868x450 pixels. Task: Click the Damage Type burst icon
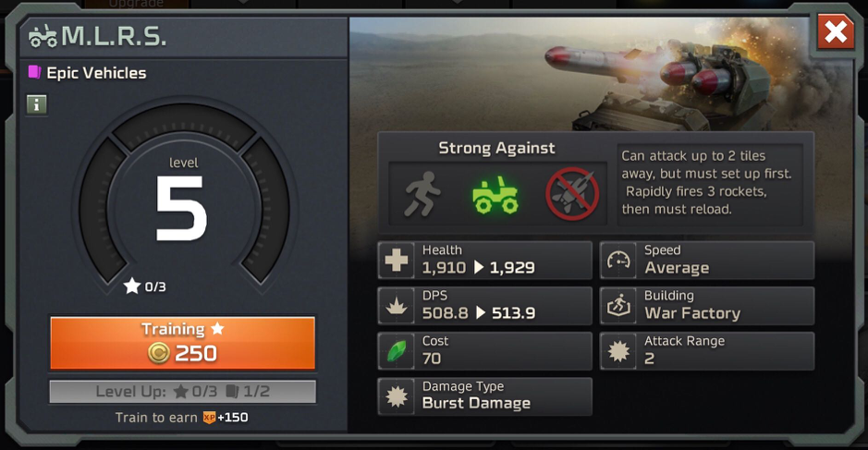pyautogui.click(x=397, y=396)
